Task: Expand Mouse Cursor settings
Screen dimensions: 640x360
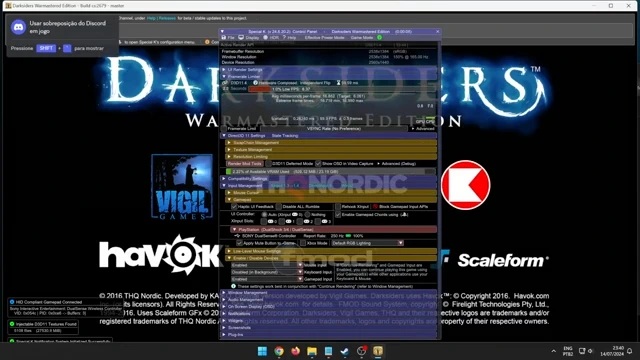Action: pyautogui.click(x=331, y=193)
